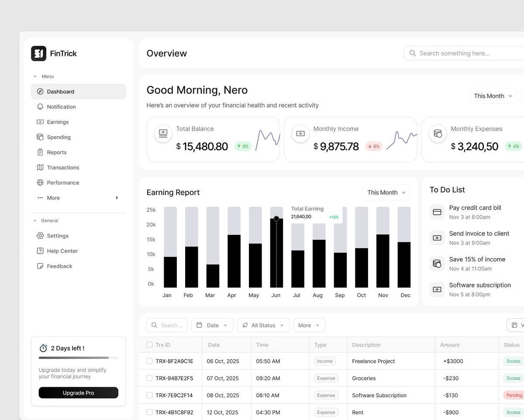Viewport: 524px width, 420px height.
Task: Open Reports in the sidebar
Action: point(78,152)
